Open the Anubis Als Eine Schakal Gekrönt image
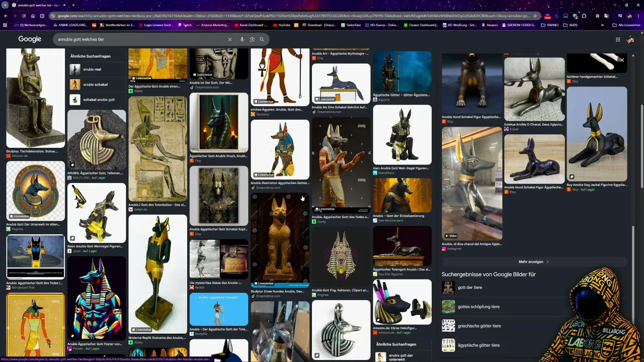This screenshot has height=362, width=644. [341, 83]
